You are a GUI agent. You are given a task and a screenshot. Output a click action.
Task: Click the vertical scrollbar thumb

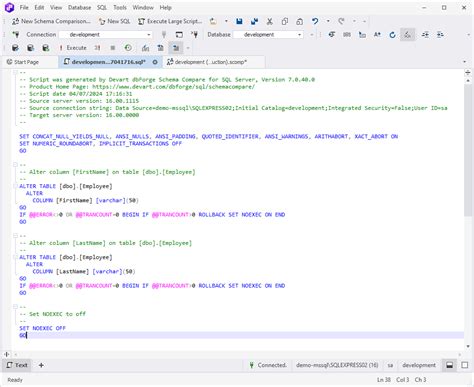(468, 149)
